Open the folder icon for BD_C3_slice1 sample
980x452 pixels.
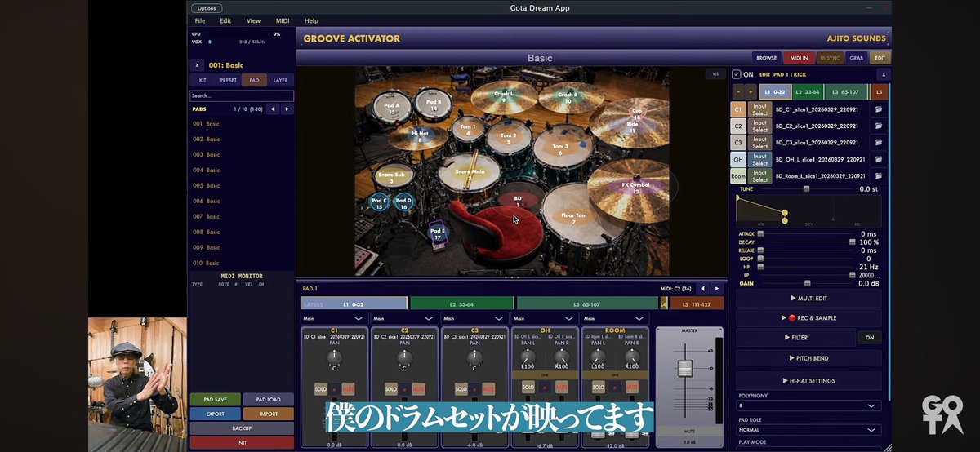879,142
